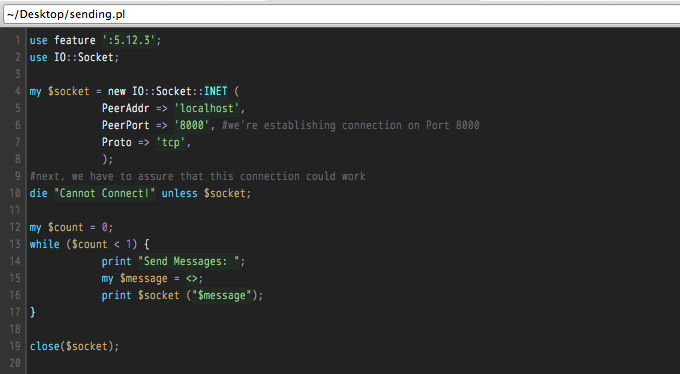This screenshot has width=680, height=374.
Task: Click 'use IO::Socket;' on line 2
Action: (74, 57)
